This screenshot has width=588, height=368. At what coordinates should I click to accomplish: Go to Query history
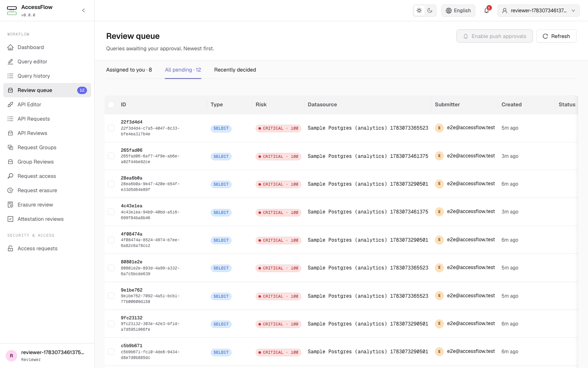47,76
